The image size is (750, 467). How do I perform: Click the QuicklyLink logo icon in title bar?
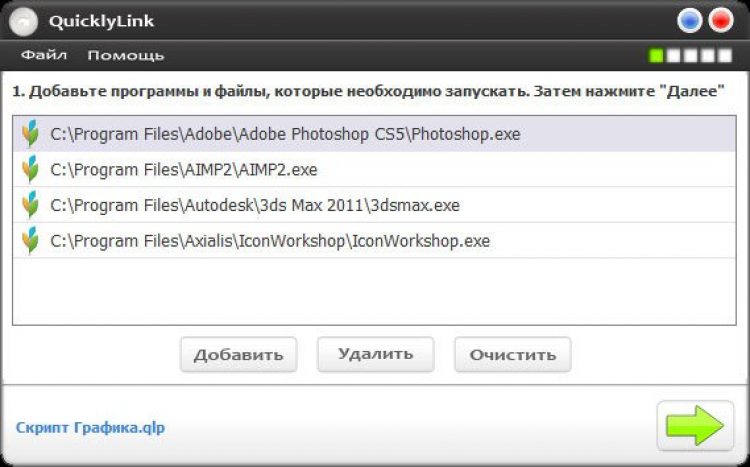(x=24, y=21)
